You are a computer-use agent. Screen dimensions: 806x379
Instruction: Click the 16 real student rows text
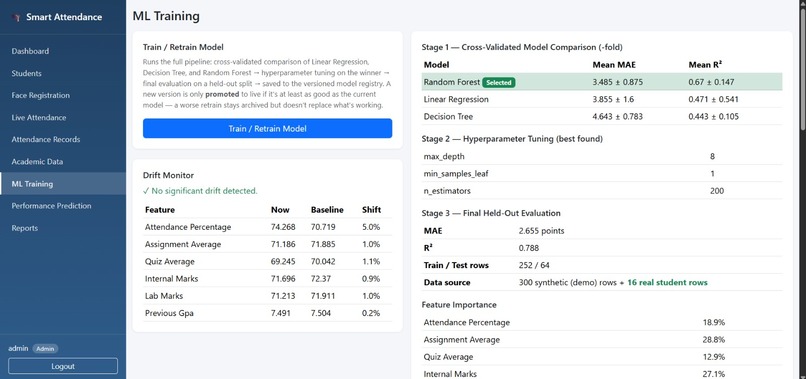coord(667,282)
